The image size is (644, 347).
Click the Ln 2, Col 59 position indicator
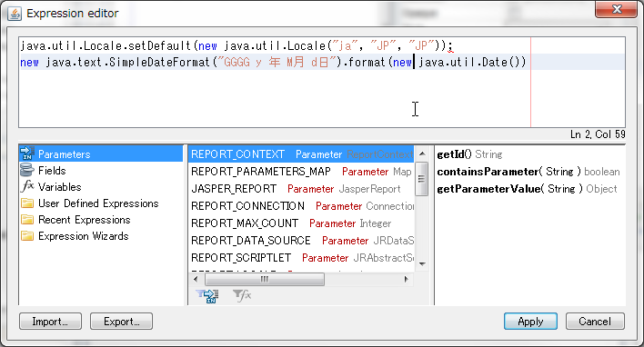click(x=598, y=134)
